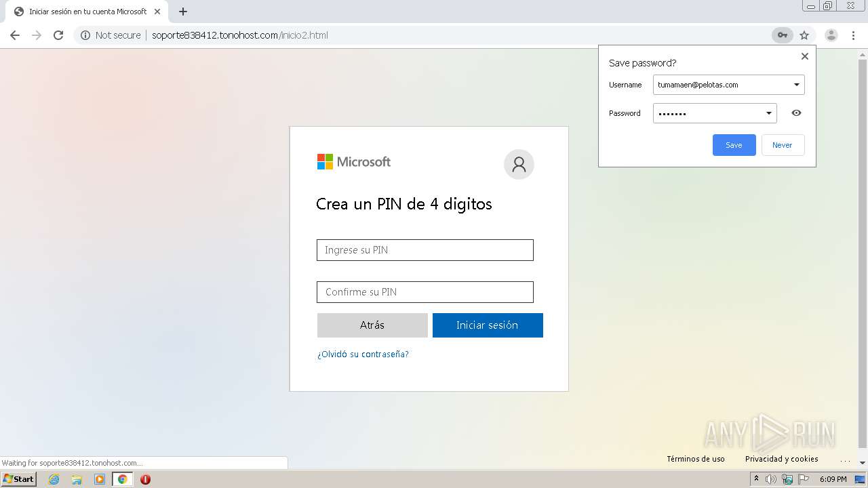Click Chrome taskbar icon
Viewport: 868px width, 488px height.
(122, 479)
